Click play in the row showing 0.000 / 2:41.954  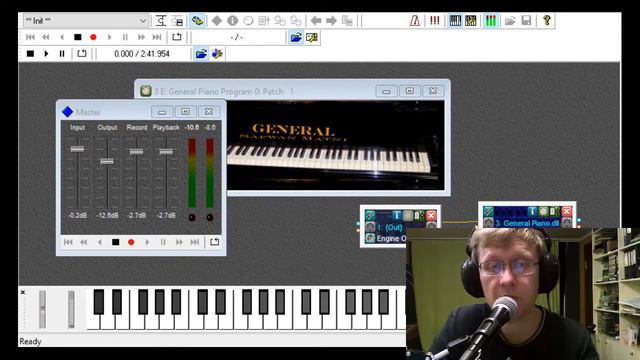[46, 53]
